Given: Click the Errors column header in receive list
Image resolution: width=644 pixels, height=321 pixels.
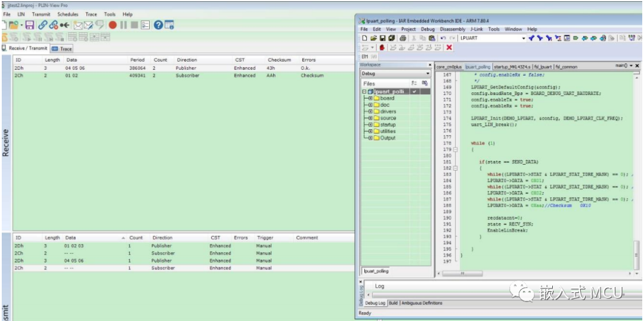Looking at the screenshot, I should tap(308, 60).
